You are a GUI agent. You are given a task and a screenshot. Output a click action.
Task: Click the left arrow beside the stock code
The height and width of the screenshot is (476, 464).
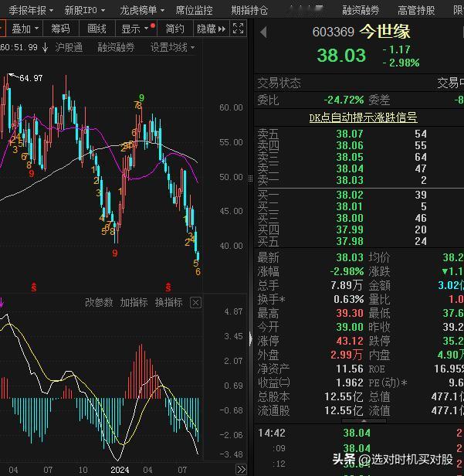tap(263, 32)
